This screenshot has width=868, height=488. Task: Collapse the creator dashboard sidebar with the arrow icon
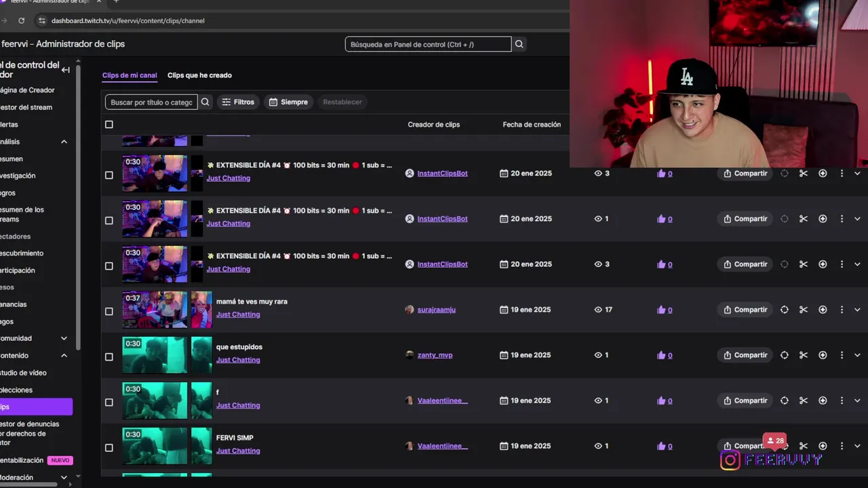66,70
